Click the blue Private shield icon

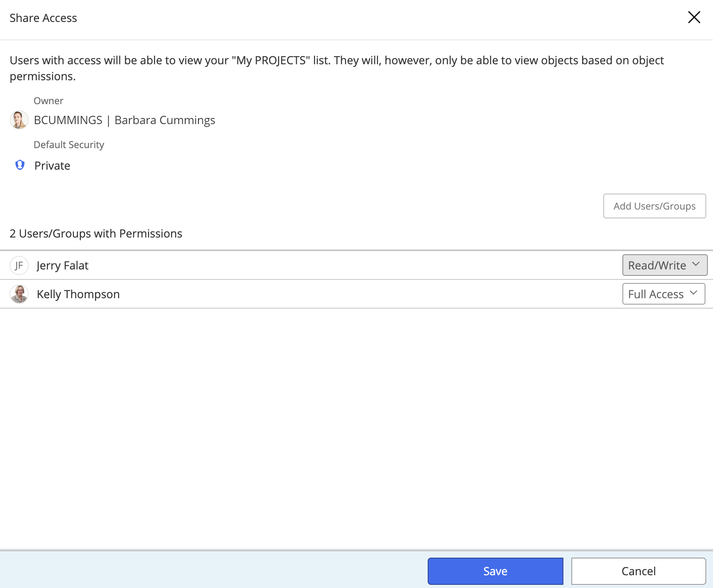coord(20,165)
